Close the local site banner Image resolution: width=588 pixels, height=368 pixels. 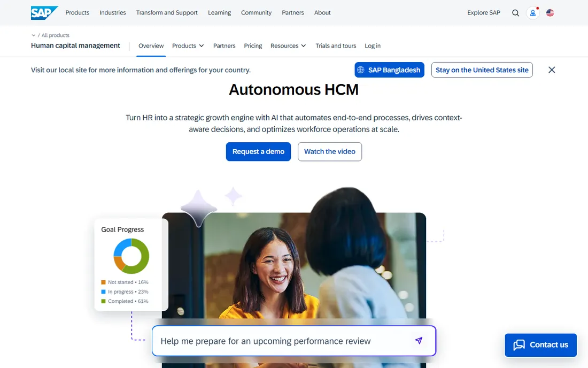coord(552,70)
